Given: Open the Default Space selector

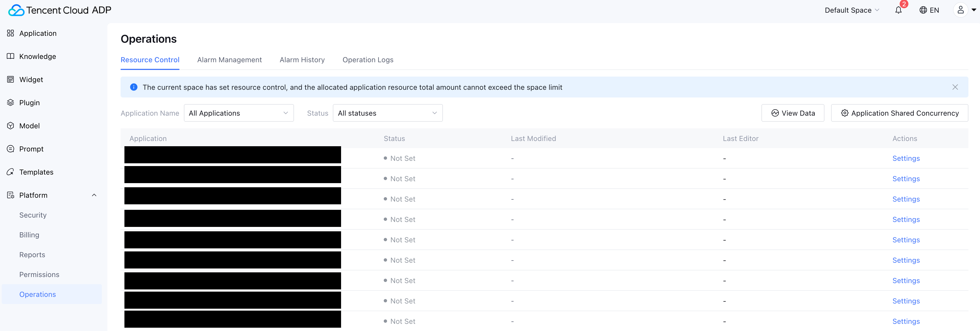Looking at the screenshot, I should 851,10.
